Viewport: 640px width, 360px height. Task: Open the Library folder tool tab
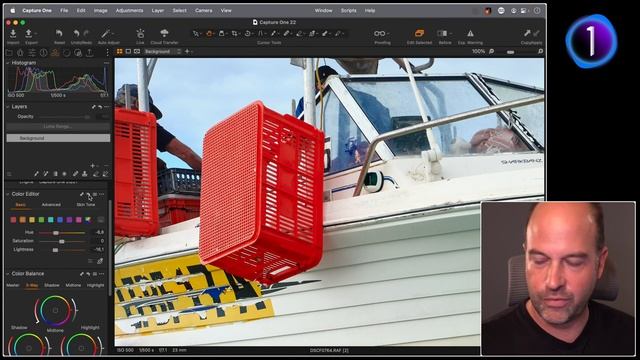9,52
